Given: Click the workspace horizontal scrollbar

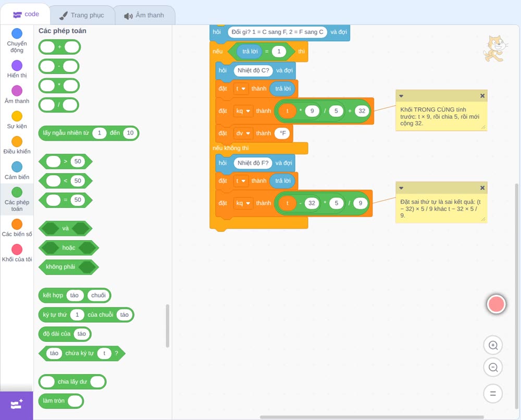Looking at the screenshot, I should pyautogui.click(x=372, y=417).
